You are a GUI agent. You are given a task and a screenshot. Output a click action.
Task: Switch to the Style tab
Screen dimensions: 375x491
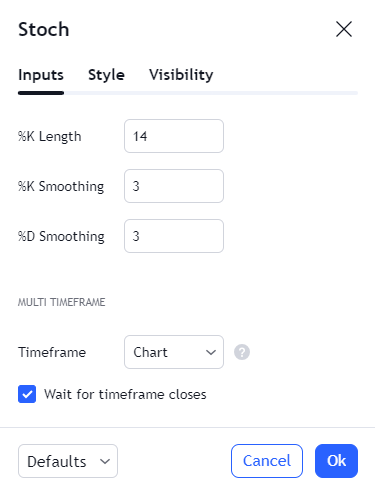(x=106, y=75)
